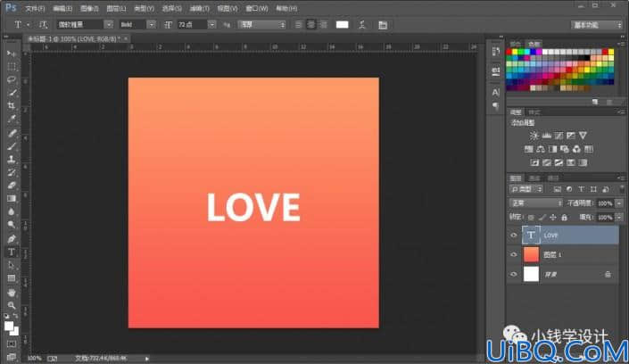Select the Crop tool
This screenshot has height=364, width=629.
point(12,106)
